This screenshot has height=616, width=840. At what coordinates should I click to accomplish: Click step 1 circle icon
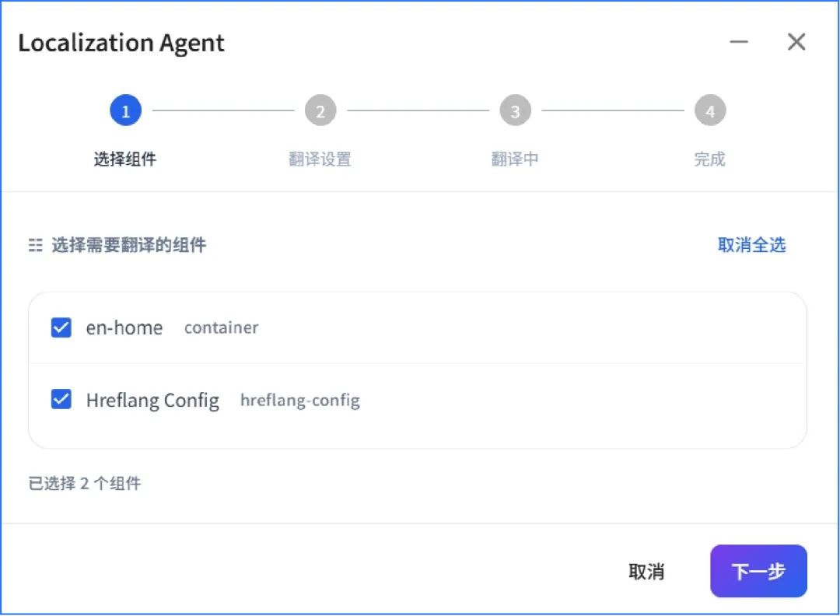[125, 110]
